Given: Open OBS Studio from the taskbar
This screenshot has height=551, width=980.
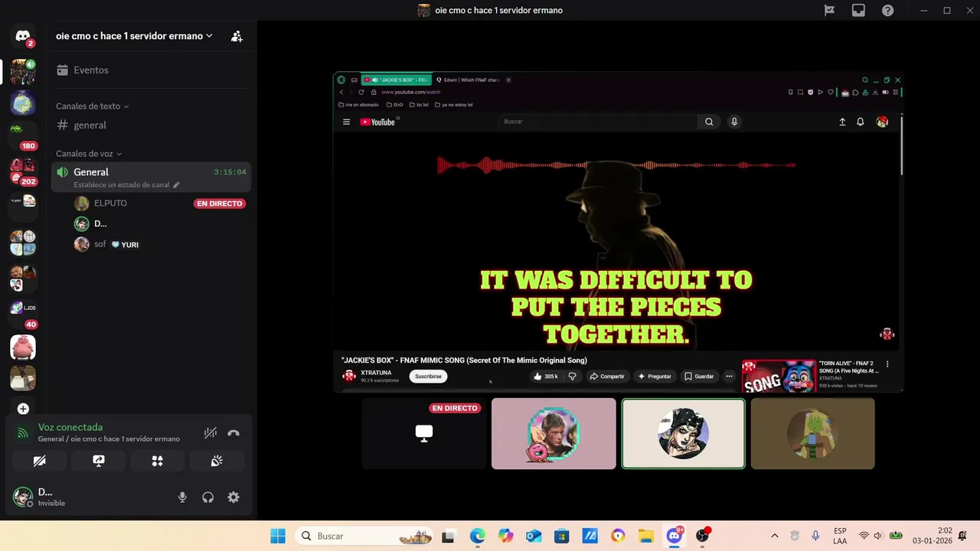Looking at the screenshot, I should [x=703, y=536].
